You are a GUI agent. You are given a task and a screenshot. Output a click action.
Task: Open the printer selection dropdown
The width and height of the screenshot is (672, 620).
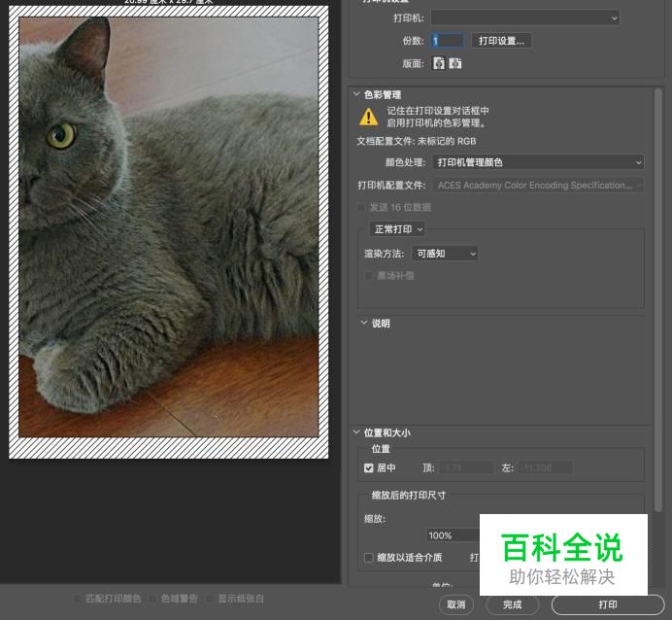525,18
